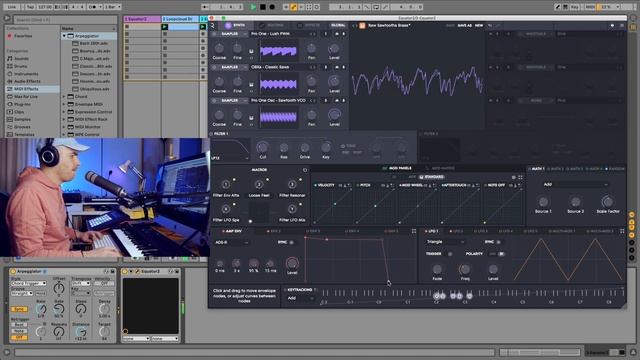640x360 pixels.
Task: Arm the transport Record button
Action: tap(272, 7)
